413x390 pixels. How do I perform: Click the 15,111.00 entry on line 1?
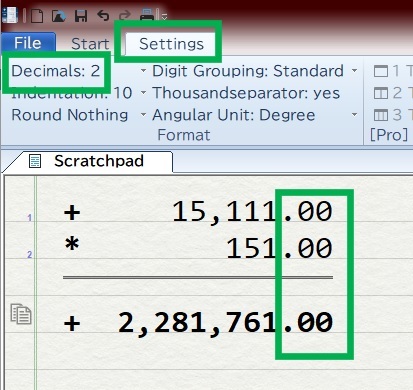pos(252,212)
